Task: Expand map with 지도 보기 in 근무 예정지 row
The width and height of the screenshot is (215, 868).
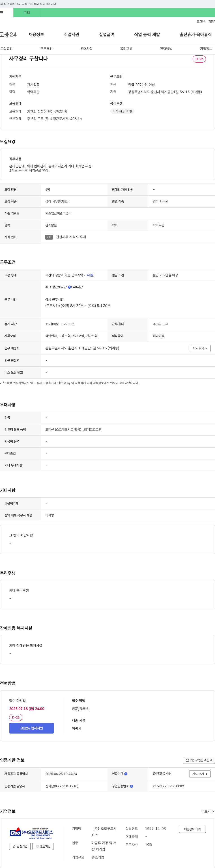Action: tap(200, 348)
